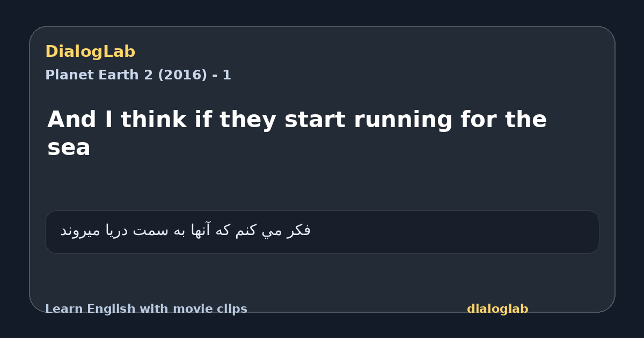644x338 pixels.
Task: Click the word "sea" on the second line
Action: [69, 148]
